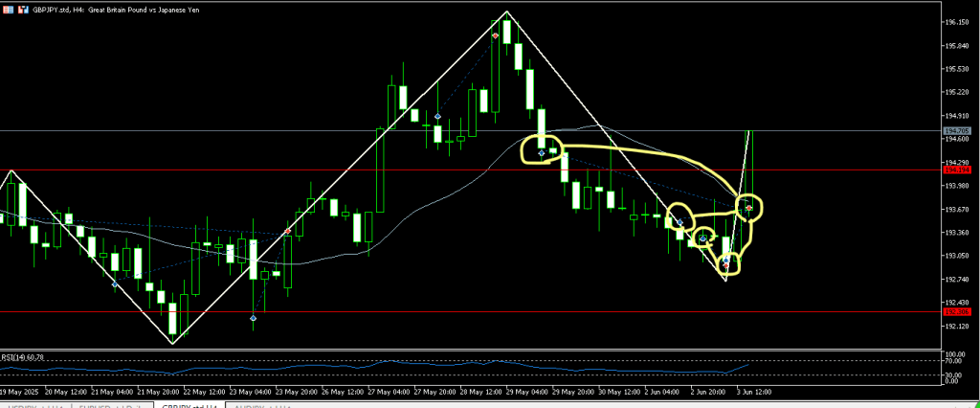Click the blue trade marker near 194.9 on 27 May
980x408 pixels.
coord(437,116)
